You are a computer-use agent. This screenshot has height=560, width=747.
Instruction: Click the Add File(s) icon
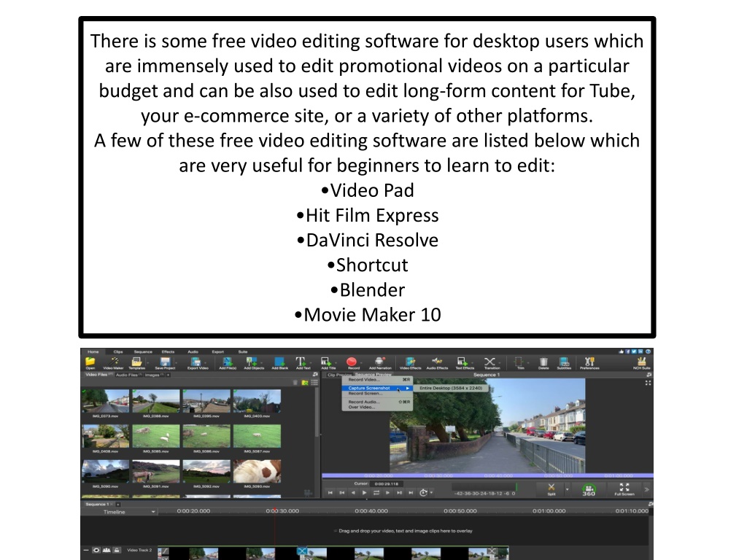[x=228, y=363]
